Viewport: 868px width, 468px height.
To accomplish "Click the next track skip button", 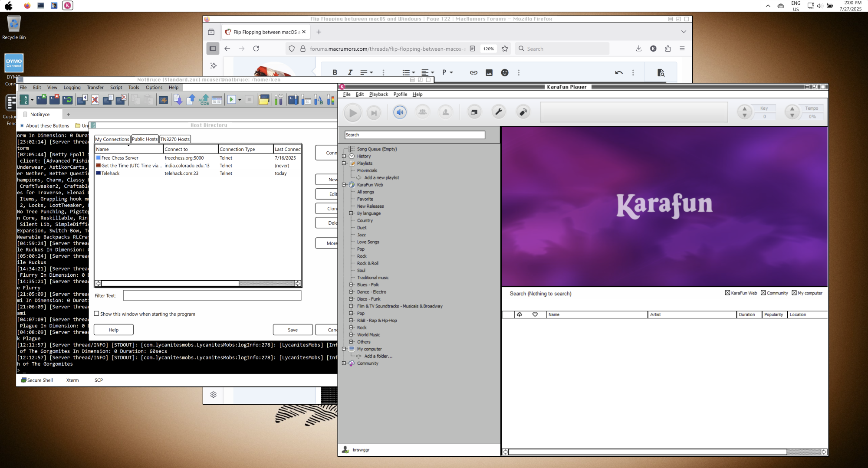I will coord(373,113).
